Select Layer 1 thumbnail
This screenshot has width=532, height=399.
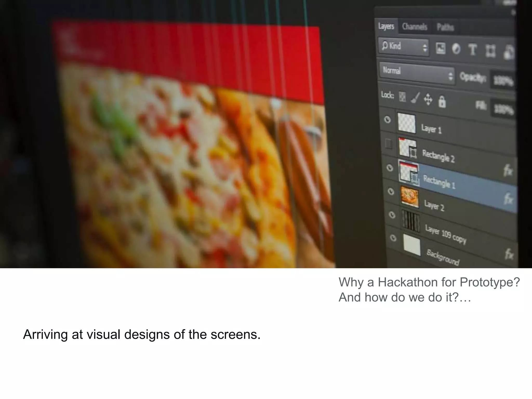(407, 123)
